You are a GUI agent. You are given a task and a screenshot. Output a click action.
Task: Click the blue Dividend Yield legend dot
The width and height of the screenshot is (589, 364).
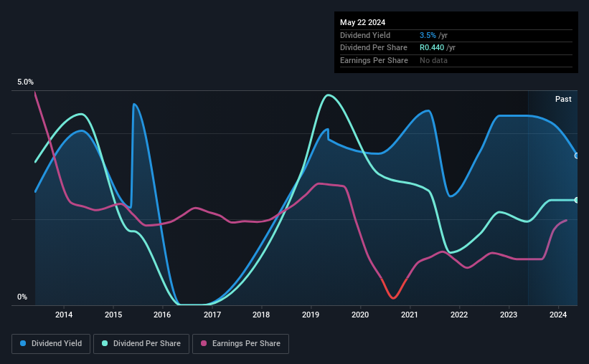[x=23, y=343]
